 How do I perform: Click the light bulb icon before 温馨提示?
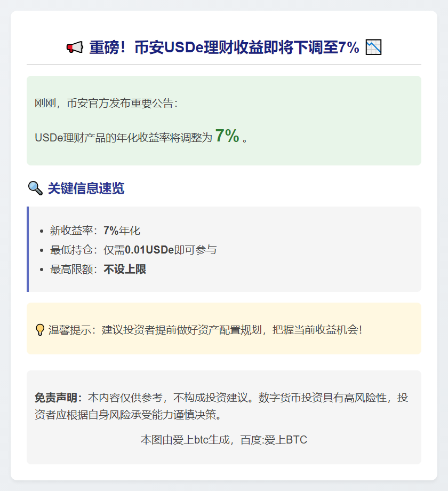tap(39, 330)
